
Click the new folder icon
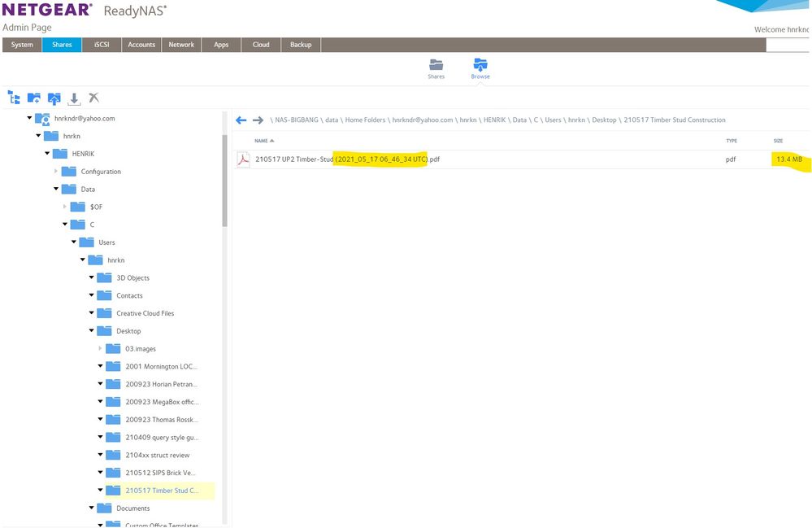(x=33, y=98)
